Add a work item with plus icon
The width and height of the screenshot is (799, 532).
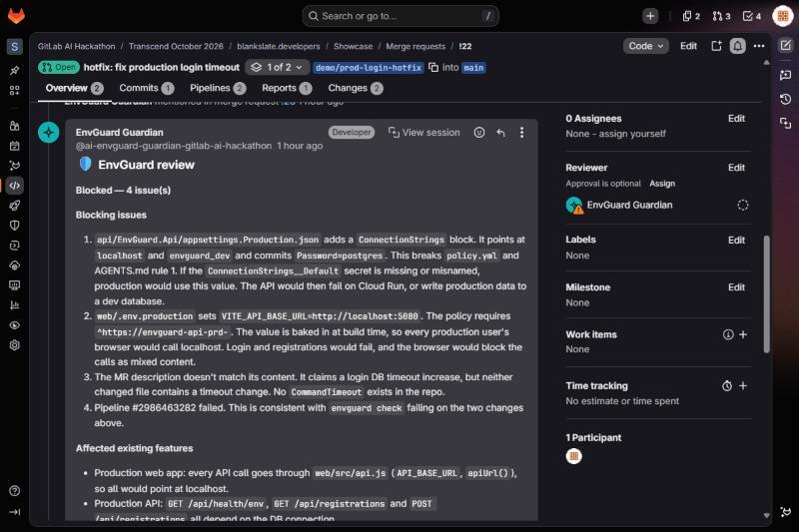click(x=743, y=334)
